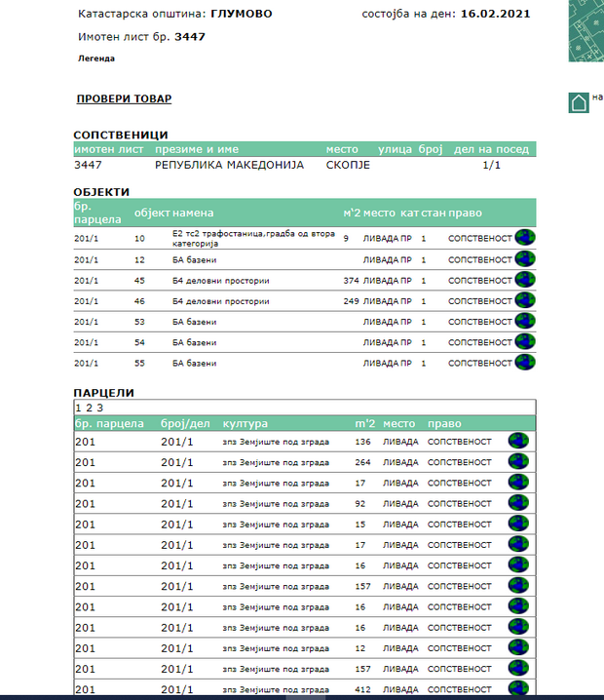Click area value 264 in parcels table

point(362,462)
